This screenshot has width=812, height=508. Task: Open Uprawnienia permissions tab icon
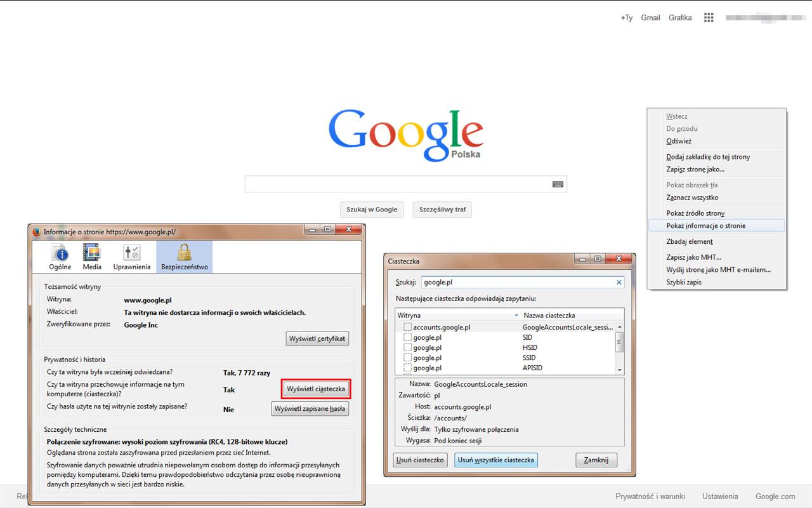click(131, 253)
